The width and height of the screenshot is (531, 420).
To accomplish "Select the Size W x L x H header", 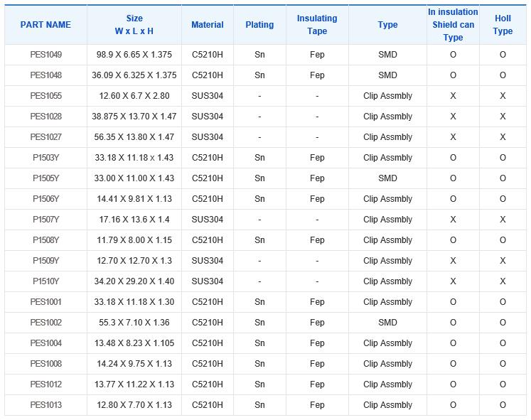I will tap(134, 25).
